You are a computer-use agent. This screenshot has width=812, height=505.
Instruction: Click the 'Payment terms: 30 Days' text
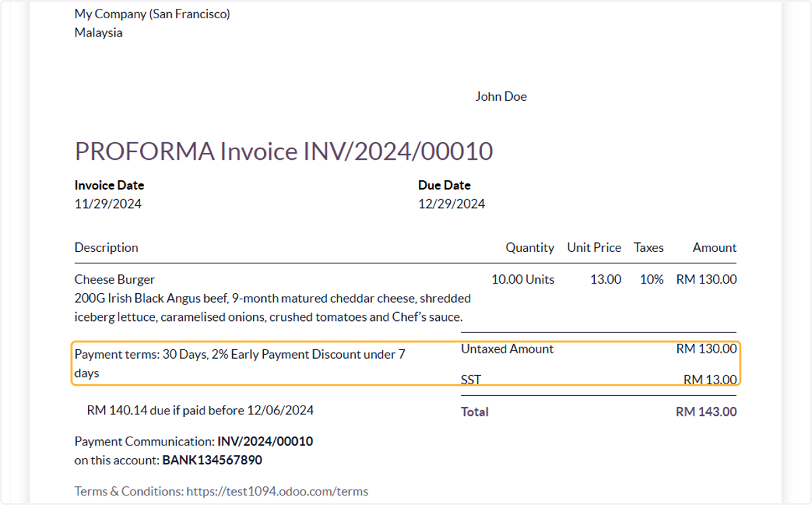240,364
